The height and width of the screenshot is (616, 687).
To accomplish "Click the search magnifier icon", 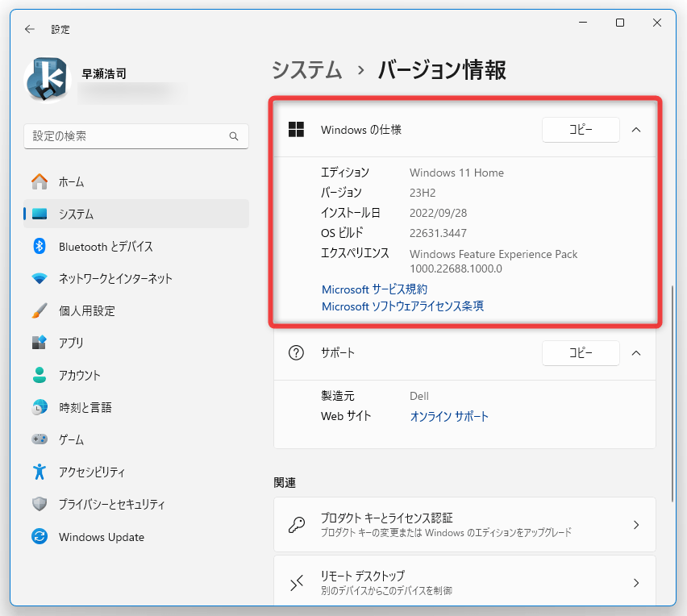I will (234, 136).
